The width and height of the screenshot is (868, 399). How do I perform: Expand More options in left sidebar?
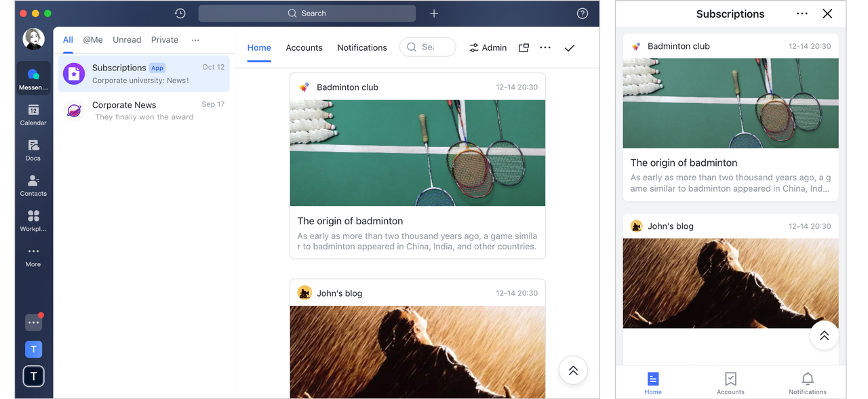click(33, 255)
